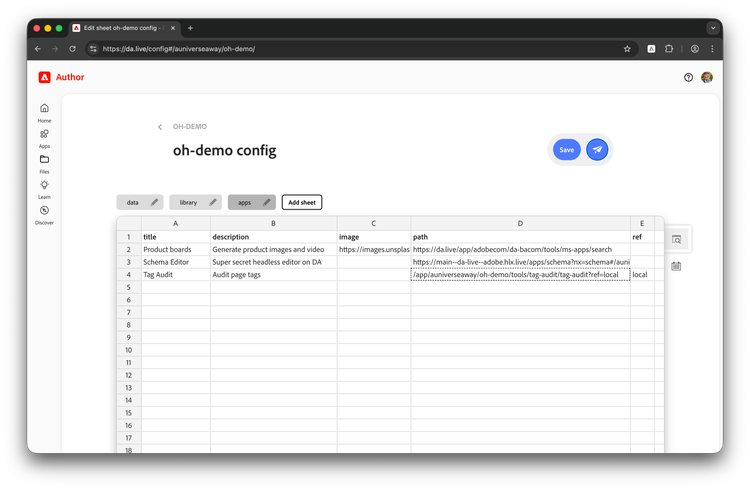Viewport: 750px width, 489px height.
Task: Open the Chrome three-dot menu
Action: 713,48
